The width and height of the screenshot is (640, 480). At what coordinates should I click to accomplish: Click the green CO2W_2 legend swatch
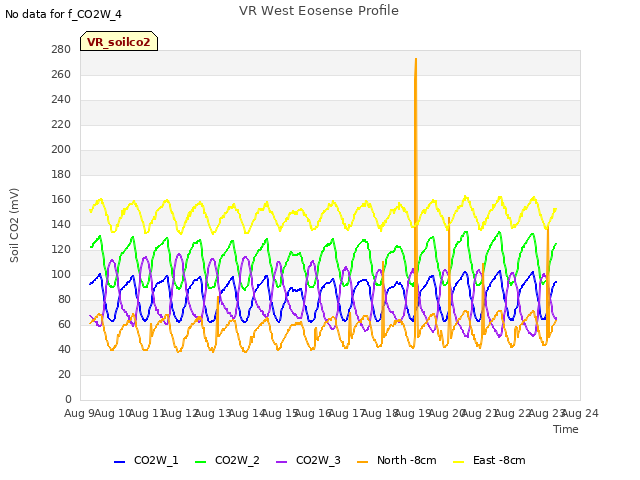click(x=200, y=462)
